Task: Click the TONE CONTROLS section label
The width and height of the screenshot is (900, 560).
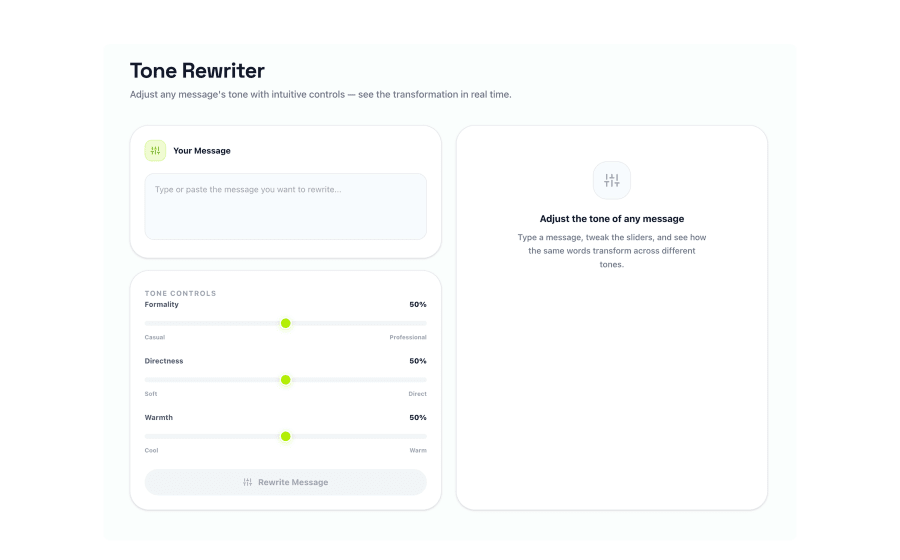Action: click(180, 293)
